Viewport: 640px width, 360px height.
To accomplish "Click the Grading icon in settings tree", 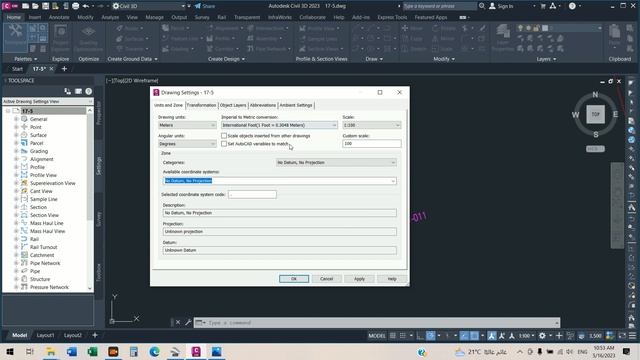I will click(x=24, y=151).
